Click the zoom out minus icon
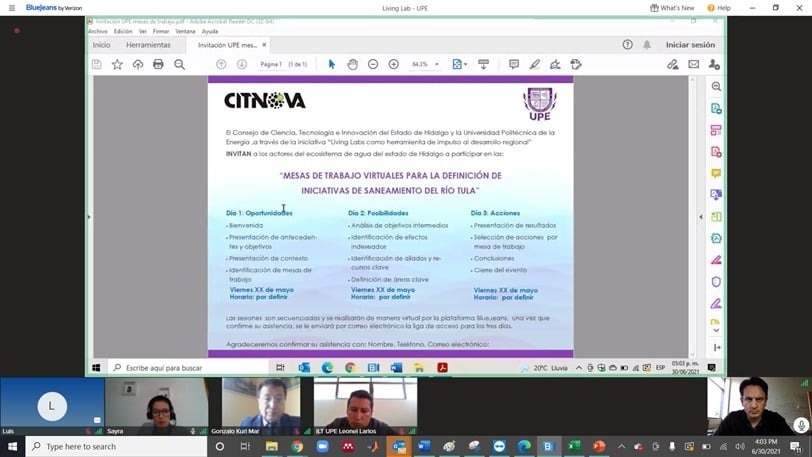The height and width of the screenshot is (457, 812). [x=373, y=64]
